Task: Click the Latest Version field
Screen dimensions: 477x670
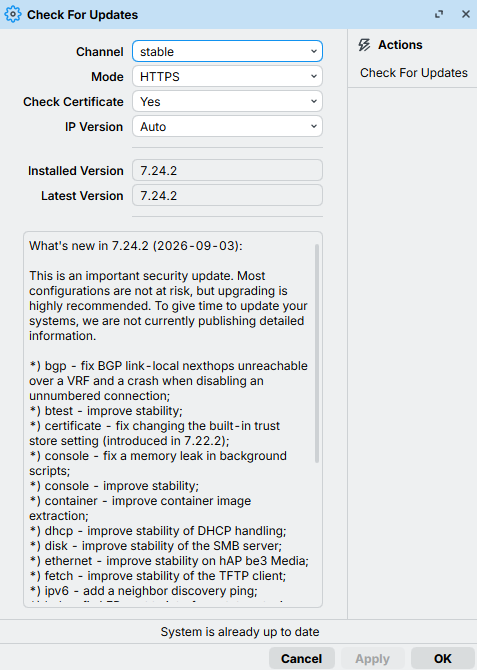Action: pyautogui.click(x=227, y=195)
